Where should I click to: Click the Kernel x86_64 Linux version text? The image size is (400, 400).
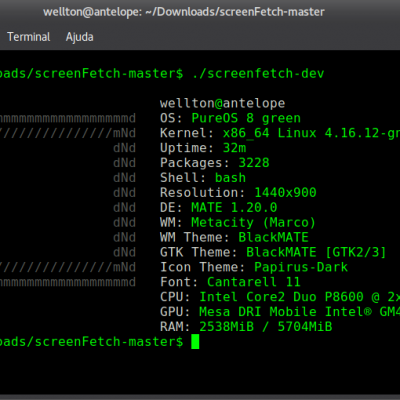[x=311, y=133]
